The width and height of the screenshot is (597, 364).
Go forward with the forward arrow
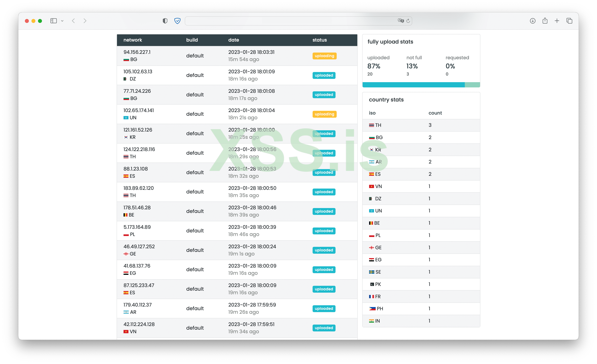point(85,21)
